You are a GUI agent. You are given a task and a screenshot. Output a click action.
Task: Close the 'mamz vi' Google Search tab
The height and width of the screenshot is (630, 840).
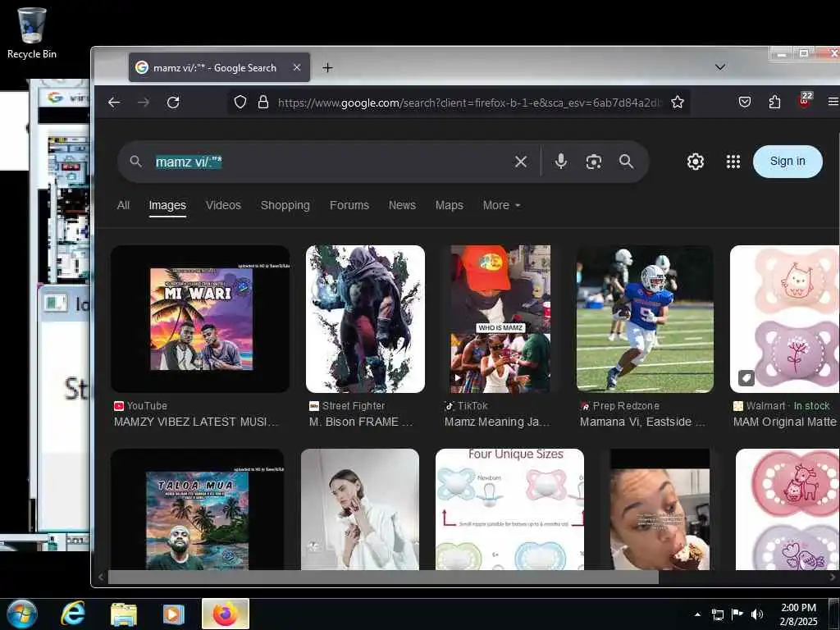(x=297, y=67)
